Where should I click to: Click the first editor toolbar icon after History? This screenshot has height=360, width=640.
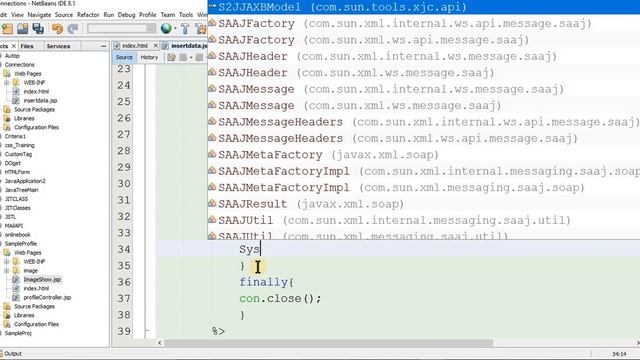pos(171,58)
